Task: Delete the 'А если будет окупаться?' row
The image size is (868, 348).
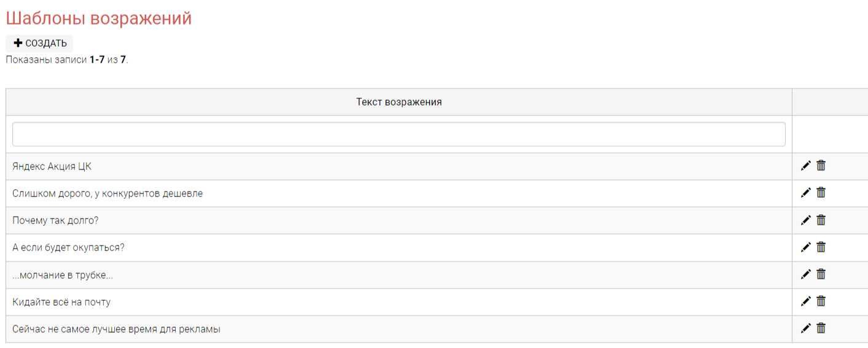Action: pos(821,247)
